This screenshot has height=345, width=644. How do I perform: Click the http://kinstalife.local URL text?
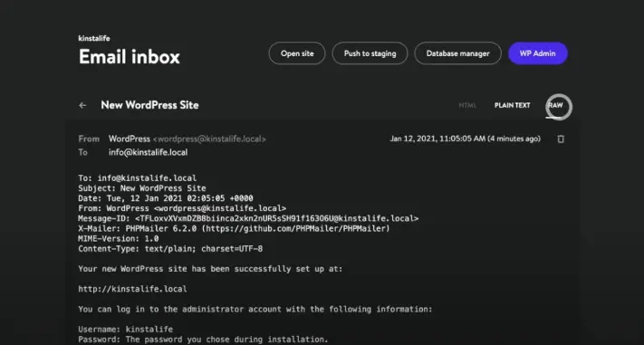(132, 289)
